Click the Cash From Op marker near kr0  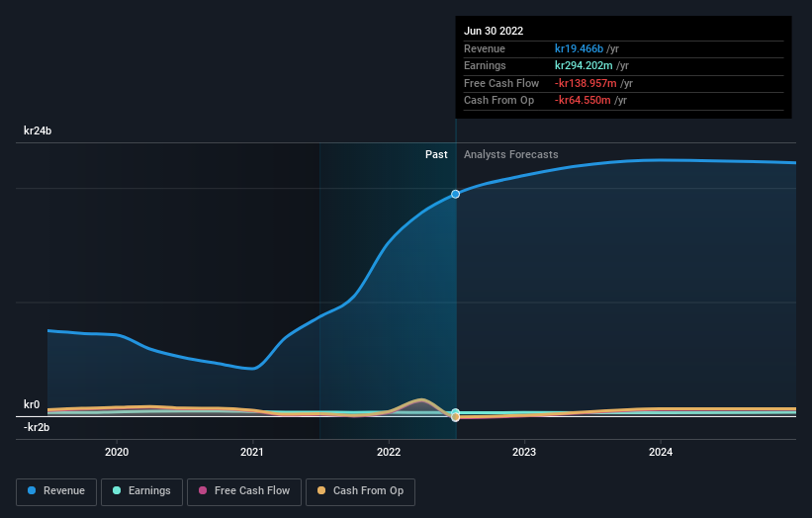(x=455, y=417)
